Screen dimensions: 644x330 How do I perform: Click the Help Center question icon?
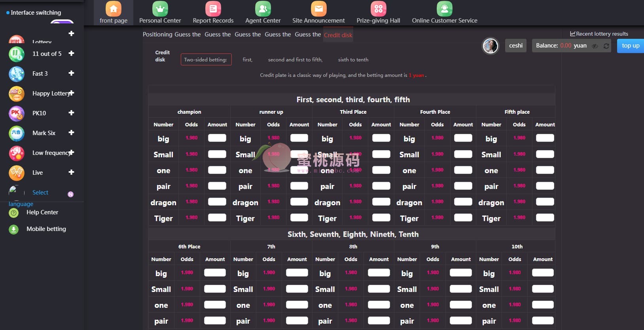tap(14, 213)
